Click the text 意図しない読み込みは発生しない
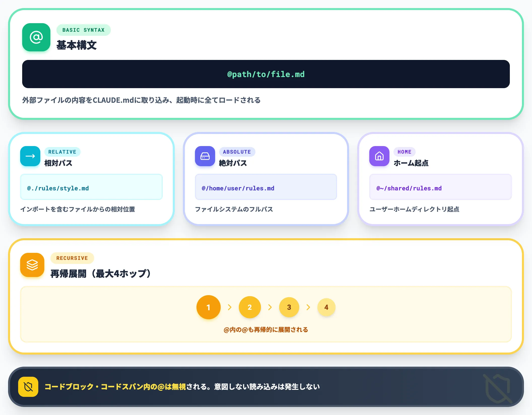 tap(267, 387)
